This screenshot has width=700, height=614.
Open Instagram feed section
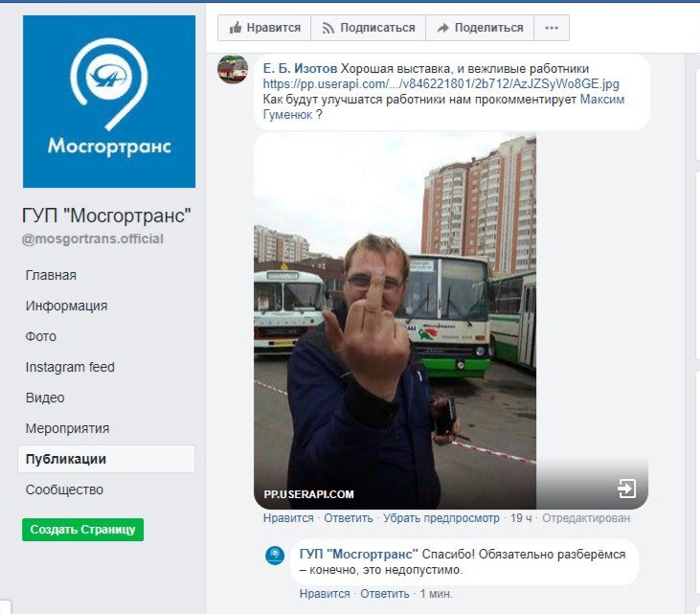(70, 367)
